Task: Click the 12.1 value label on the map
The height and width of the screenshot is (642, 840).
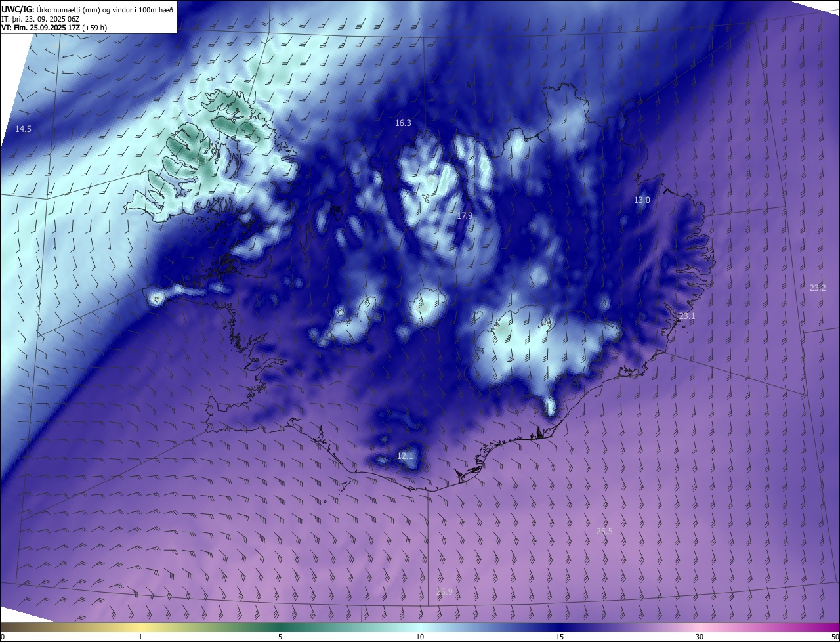Action: [405, 456]
